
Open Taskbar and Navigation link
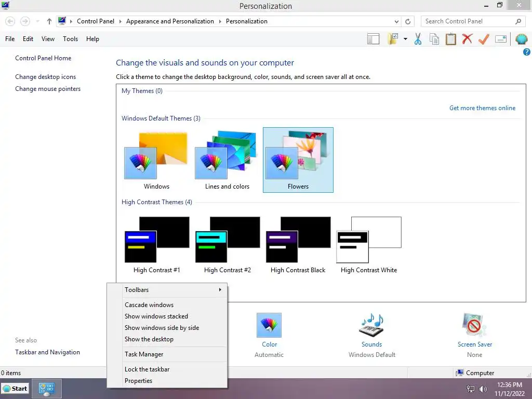pos(47,352)
